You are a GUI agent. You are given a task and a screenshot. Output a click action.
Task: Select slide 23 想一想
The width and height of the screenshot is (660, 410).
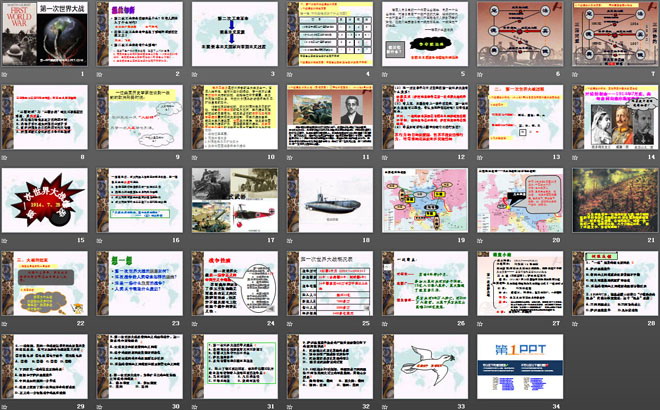point(140,284)
